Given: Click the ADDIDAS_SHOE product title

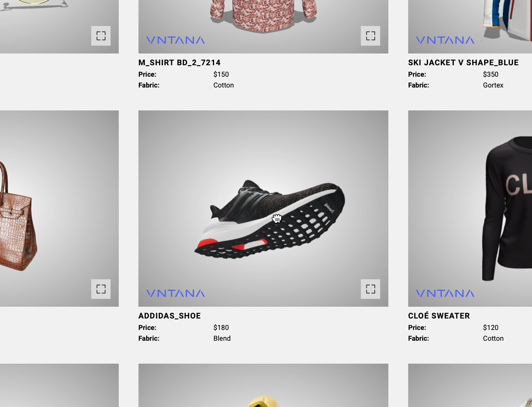Looking at the screenshot, I should (170, 316).
